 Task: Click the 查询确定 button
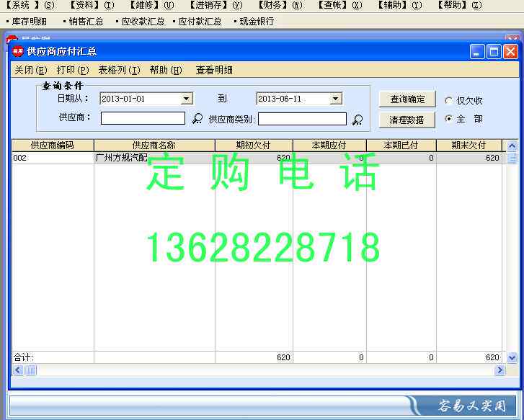click(407, 99)
